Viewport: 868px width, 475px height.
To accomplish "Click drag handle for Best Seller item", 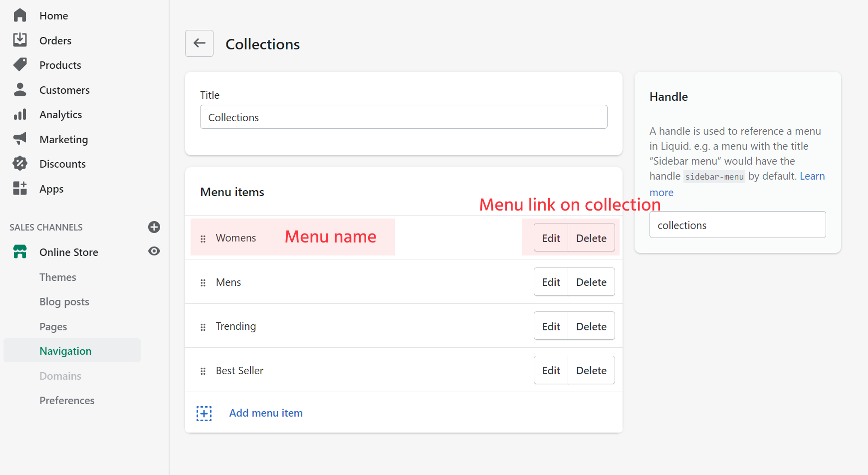I will pos(203,371).
